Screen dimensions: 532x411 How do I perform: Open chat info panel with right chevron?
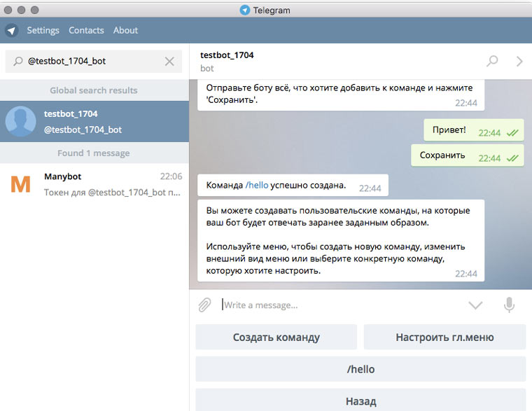coord(519,61)
